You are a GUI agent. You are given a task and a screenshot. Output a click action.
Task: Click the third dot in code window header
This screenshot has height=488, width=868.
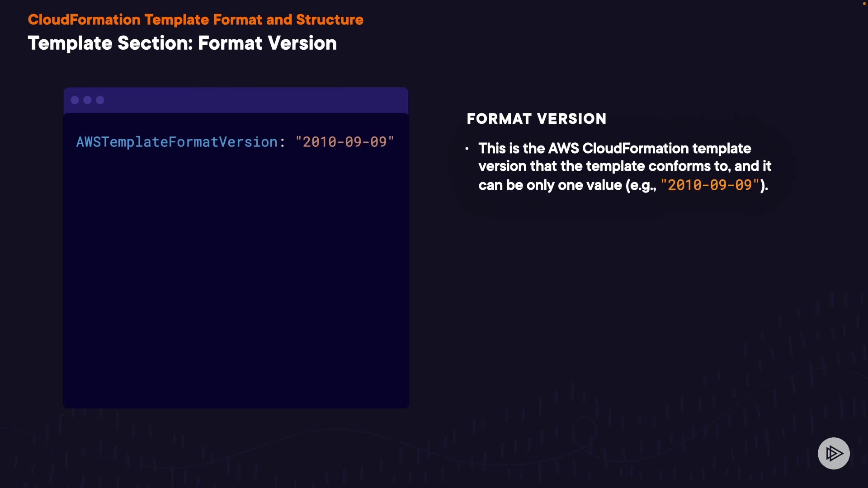click(x=100, y=100)
